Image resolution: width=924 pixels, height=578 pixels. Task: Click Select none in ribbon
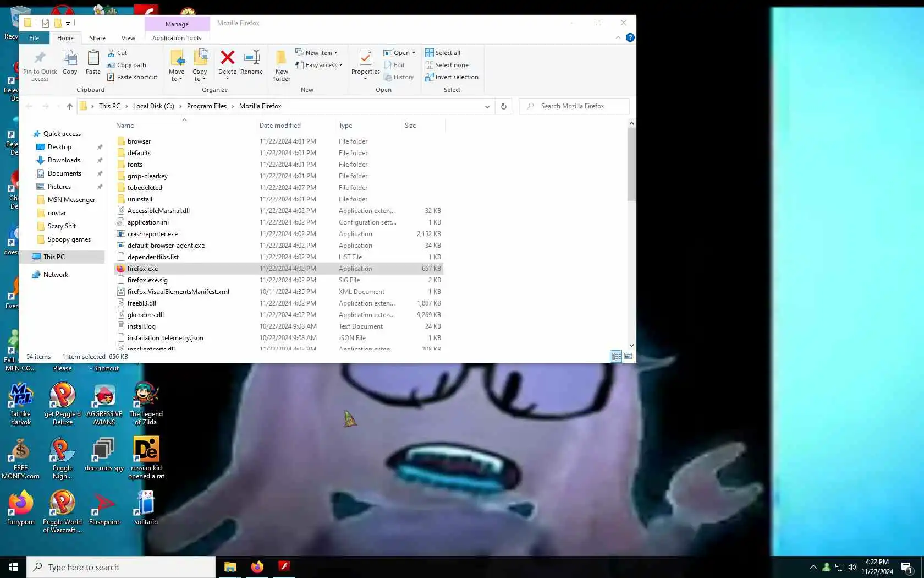point(447,65)
